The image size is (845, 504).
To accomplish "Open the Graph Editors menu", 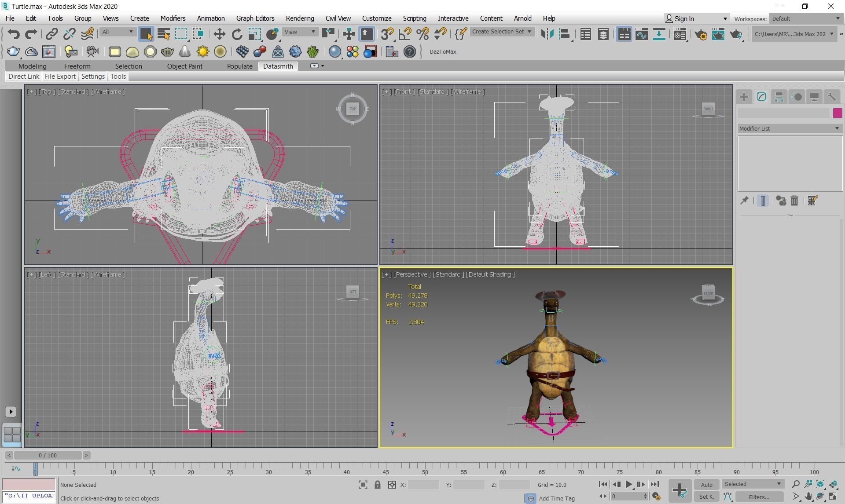I will [255, 18].
